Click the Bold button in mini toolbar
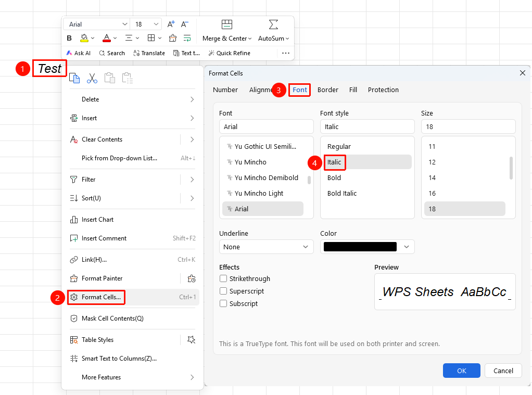This screenshot has height=395, width=532. (69, 38)
